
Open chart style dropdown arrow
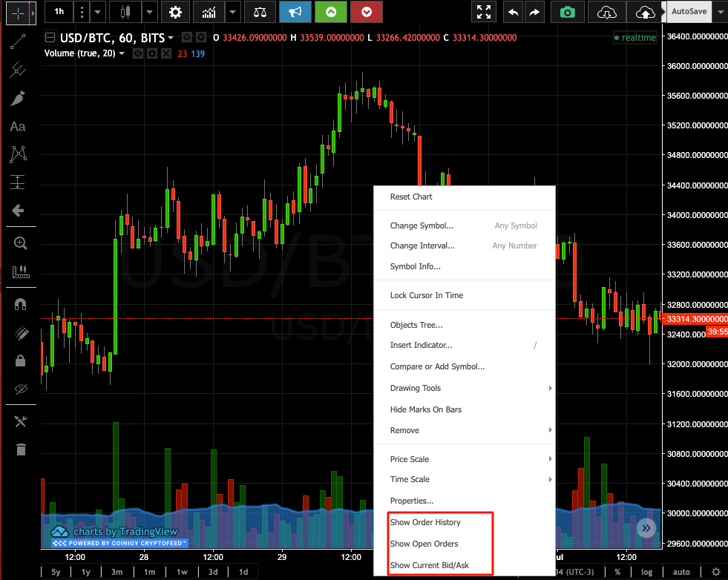click(x=149, y=12)
